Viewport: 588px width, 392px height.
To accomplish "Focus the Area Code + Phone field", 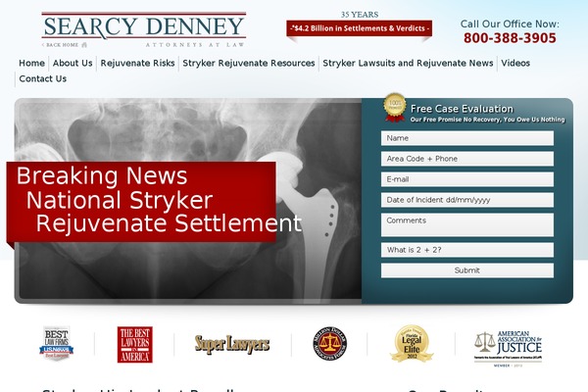I will click(x=467, y=159).
